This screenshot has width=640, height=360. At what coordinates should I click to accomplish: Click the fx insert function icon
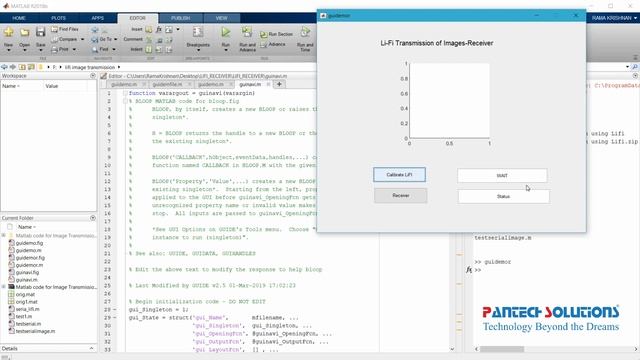click(x=159, y=29)
